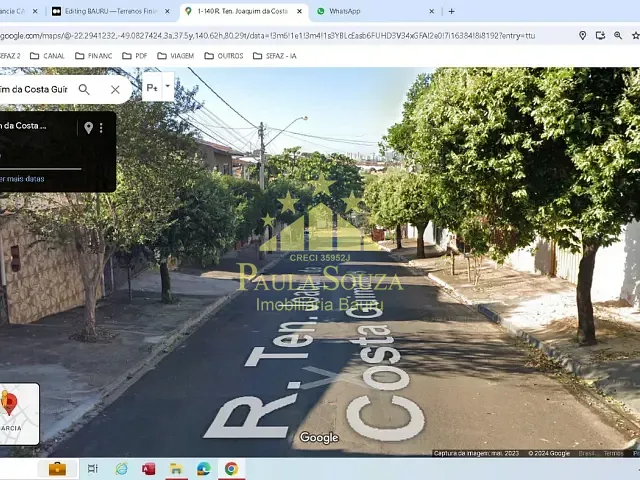Open the CANAL bookmarks folder
This screenshot has width=640, height=480.
47,56
